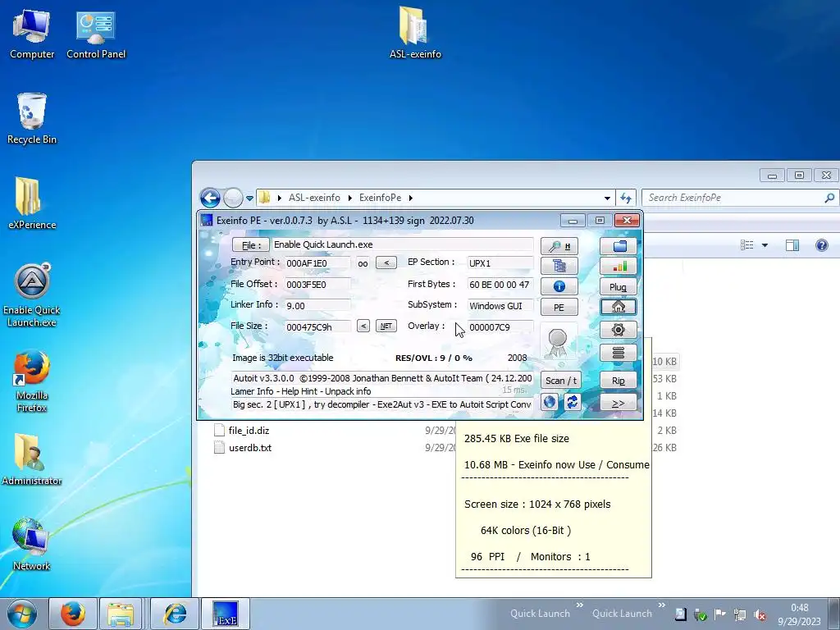Click the muted volume tray icon
This screenshot has width=840, height=630.
click(760, 614)
